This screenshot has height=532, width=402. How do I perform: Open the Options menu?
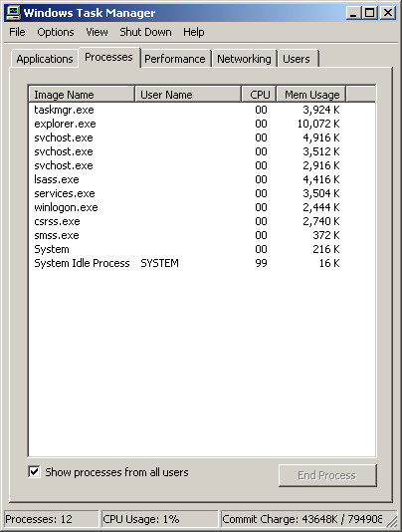(x=56, y=32)
